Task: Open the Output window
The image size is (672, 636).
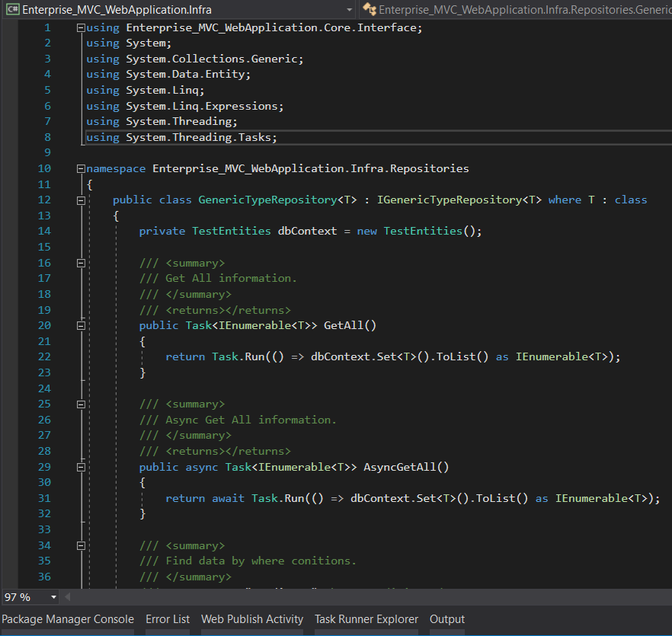Action: (x=446, y=619)
